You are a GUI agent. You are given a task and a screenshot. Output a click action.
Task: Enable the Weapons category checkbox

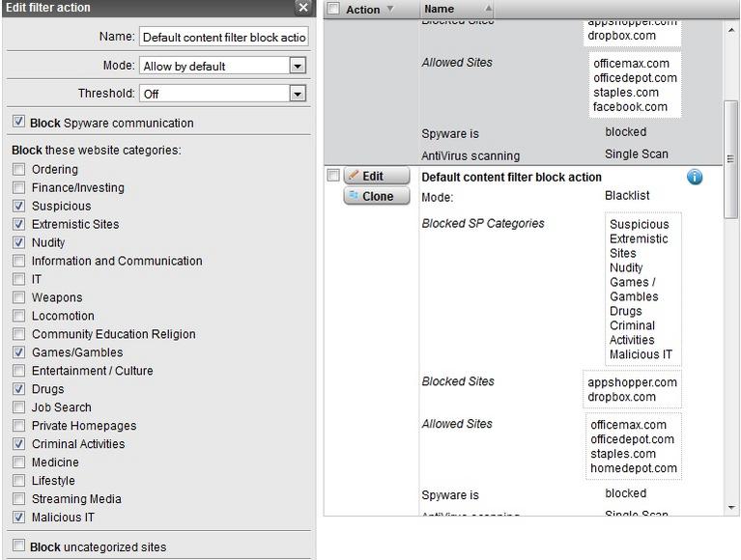[19, 297]
